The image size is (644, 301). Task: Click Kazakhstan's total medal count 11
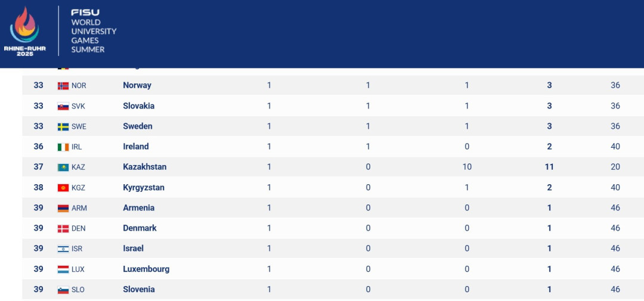pos(549,167)
